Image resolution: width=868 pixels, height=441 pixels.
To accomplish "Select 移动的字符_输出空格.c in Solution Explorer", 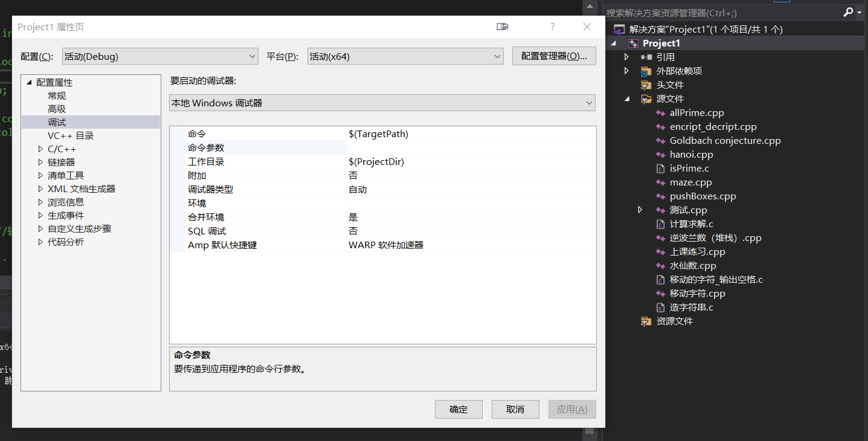I will [716, 280].
